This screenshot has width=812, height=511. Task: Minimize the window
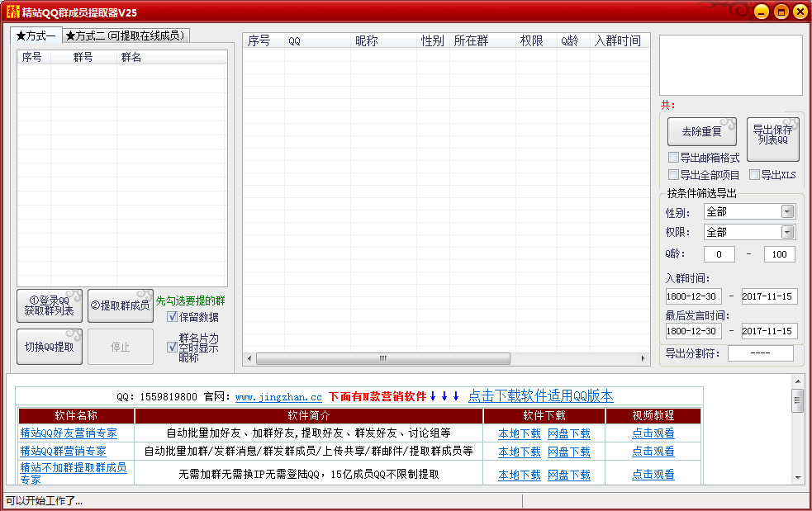762,12
